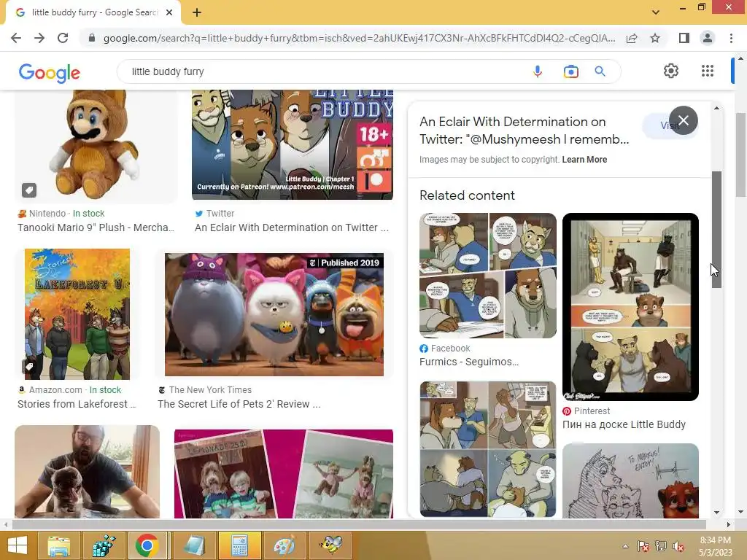Open the four-panel comic below Furmics
Screen dimensions: 747x560
(488, 449)
